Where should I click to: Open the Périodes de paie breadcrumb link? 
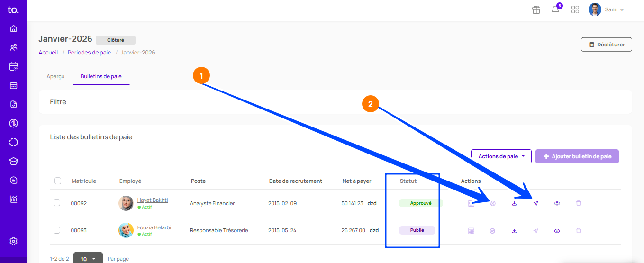click(89, 53)
